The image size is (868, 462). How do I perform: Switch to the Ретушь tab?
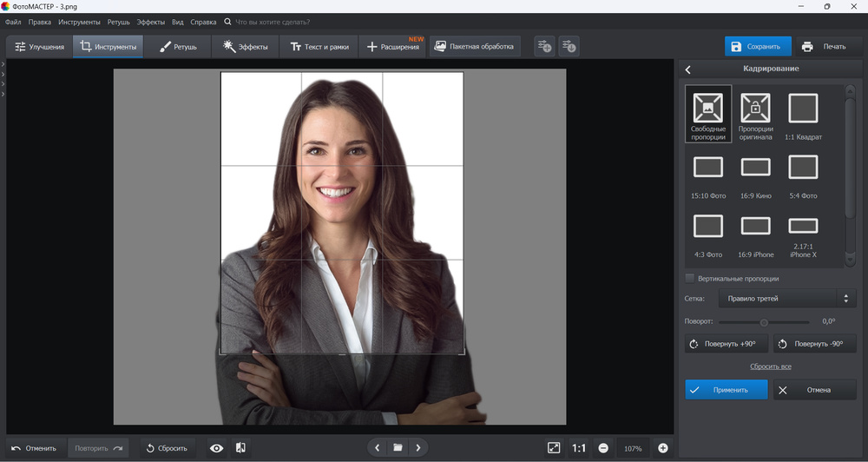(x=178, y=47)
